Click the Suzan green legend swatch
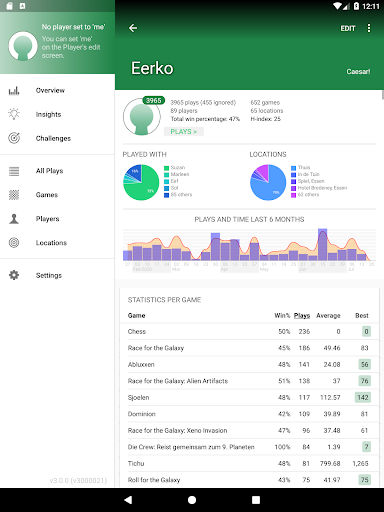The height and width of the screenshot is (512, 384). tap(166, 168)
